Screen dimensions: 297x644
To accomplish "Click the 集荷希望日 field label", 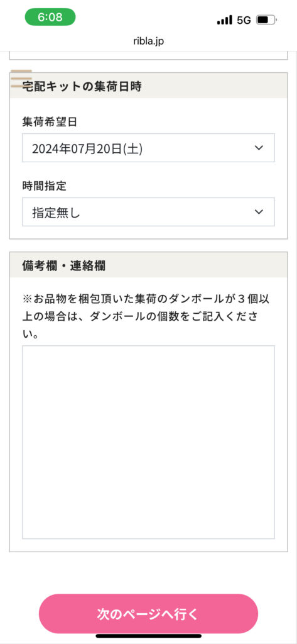I will pyautogui.click(x=50, y=121).
